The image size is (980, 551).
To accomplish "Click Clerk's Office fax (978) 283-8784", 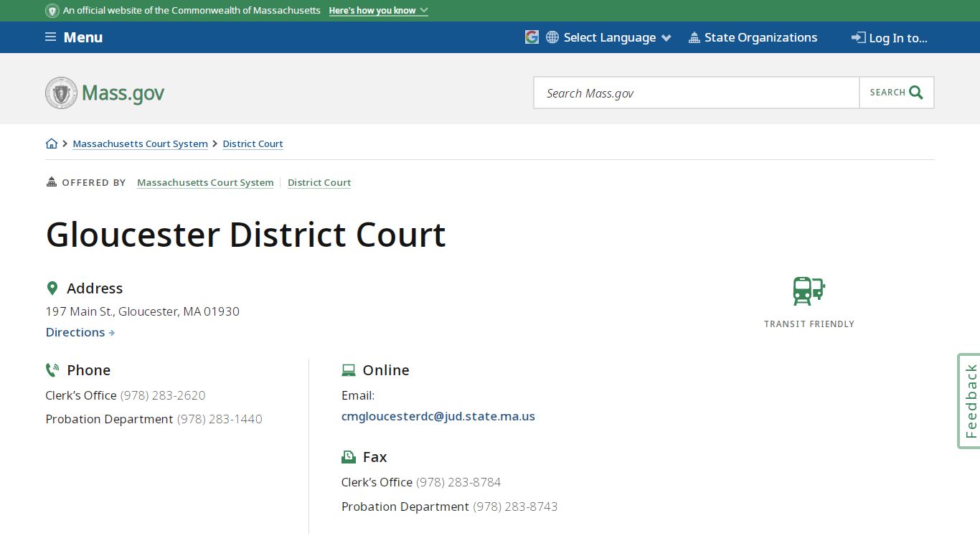I will pyautogui.click(x=458, y=482).
